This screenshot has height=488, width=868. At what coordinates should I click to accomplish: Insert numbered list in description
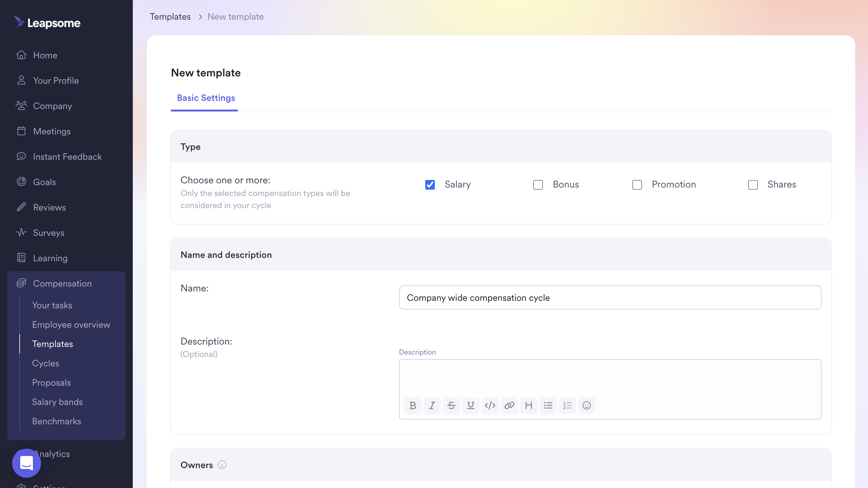567,405
